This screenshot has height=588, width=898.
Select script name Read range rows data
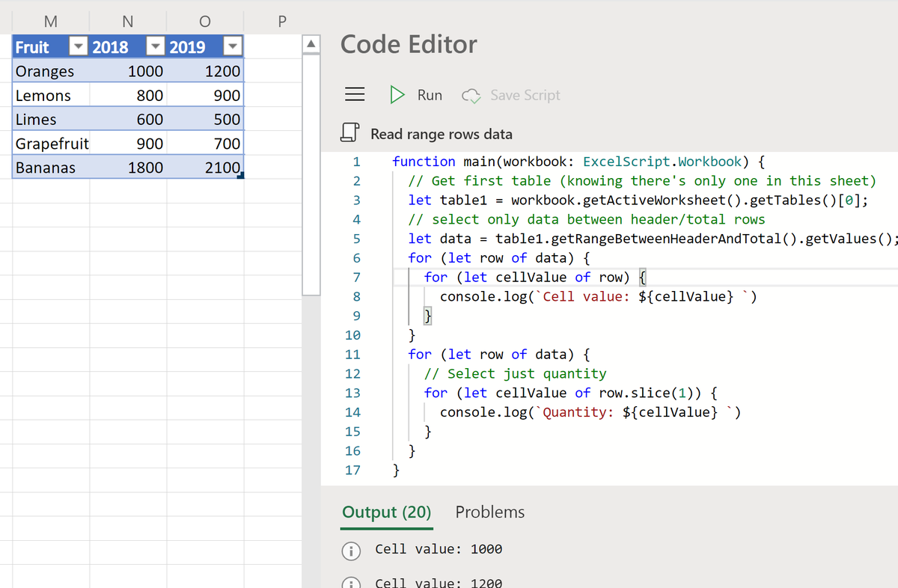coord(442,134)
